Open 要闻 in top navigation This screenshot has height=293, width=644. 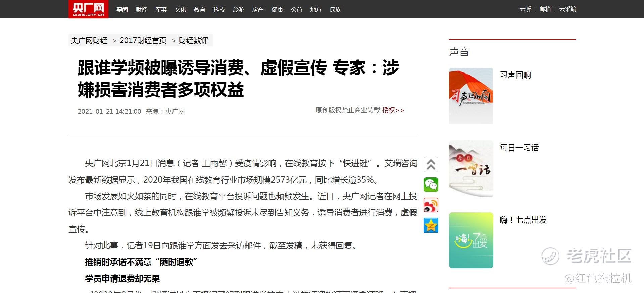(x=122, y=10)
